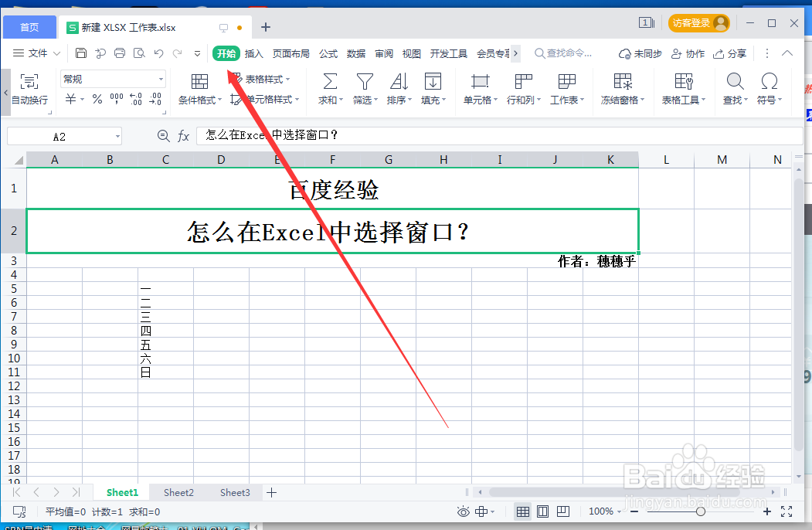
Task: Toggle eye protection mode icon
Action: pos(464,512)
